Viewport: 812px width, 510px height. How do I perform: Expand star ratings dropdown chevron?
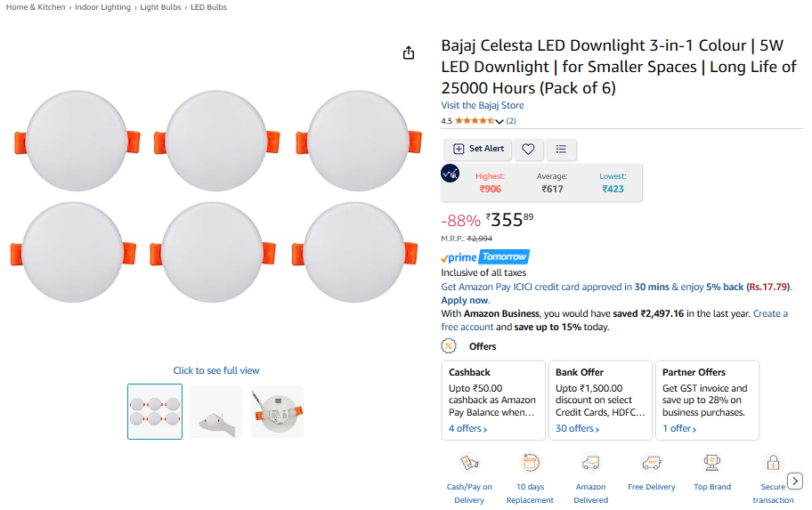[x=499, y=121]
